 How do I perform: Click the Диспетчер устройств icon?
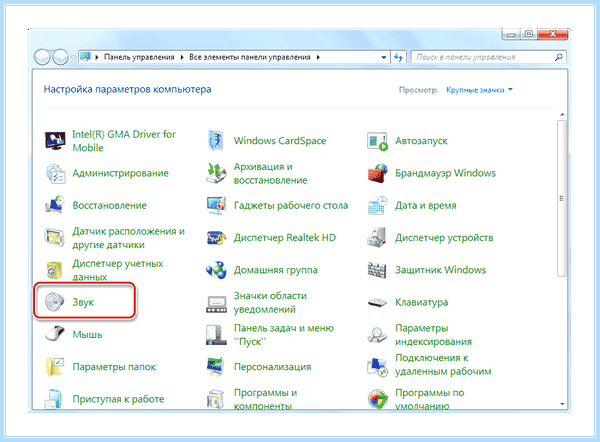[x=377, y=238]
